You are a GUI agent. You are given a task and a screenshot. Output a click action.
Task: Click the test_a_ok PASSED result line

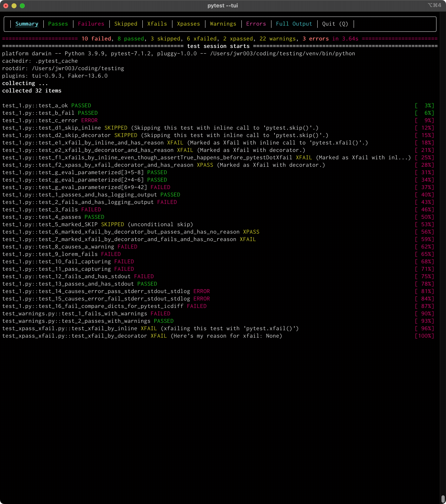(47, 105)
